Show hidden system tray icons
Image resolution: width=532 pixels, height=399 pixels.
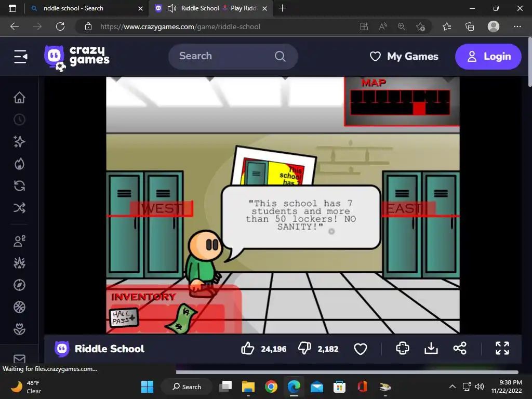[453, 387]
